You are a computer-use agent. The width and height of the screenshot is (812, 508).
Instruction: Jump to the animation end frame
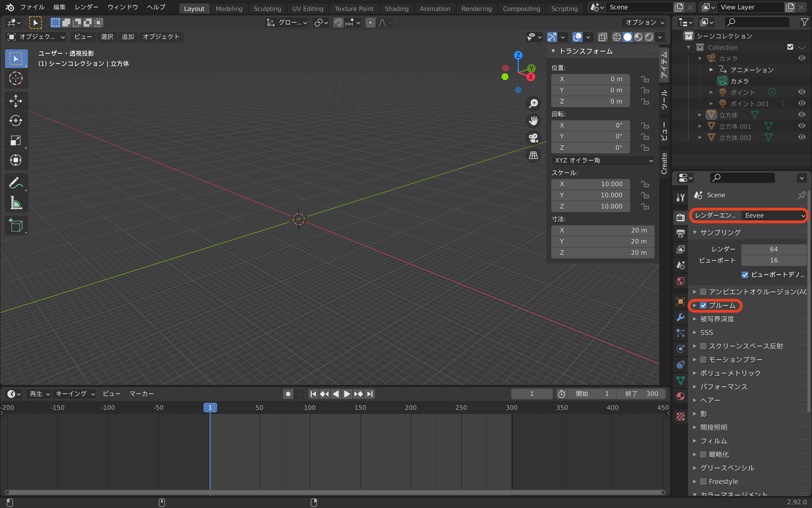coord(370,394)
